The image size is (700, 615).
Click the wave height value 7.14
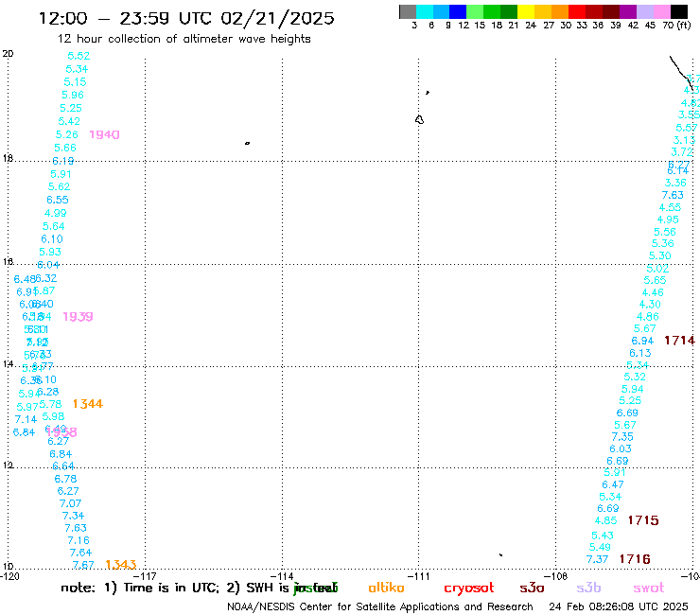coord(26,419)
